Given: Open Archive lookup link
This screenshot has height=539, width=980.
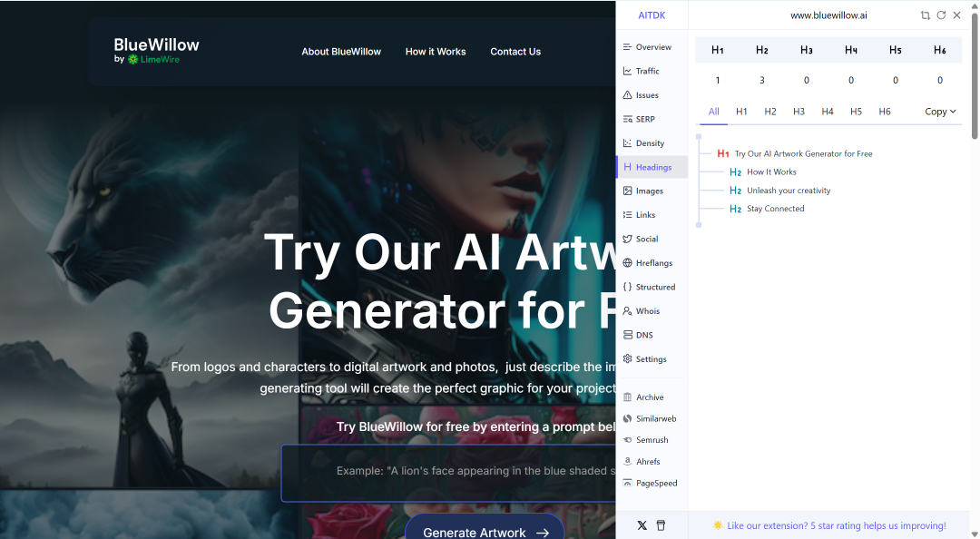Looking at the screenshot, I should (x=643, y=397).
